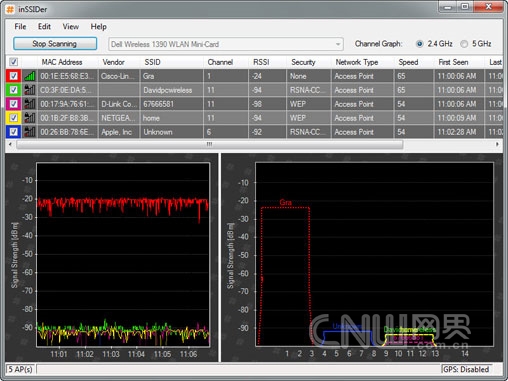Click the home SSID cell

tap(172, 118)
